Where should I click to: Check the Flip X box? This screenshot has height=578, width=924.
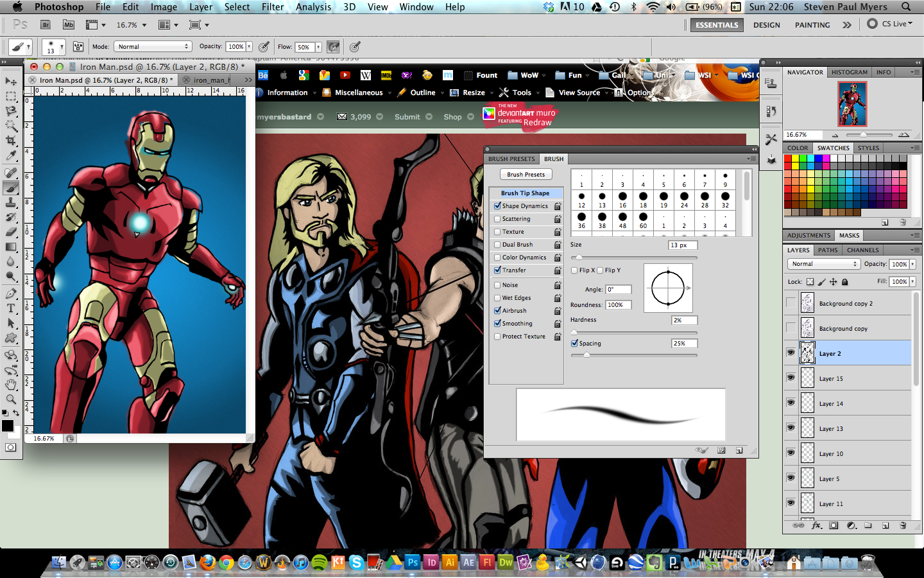(x=574, y=270)
